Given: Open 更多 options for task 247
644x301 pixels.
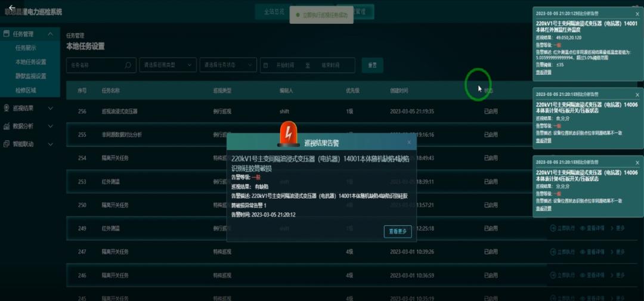Looking at the screenshot, I should [x=618, y=252].
